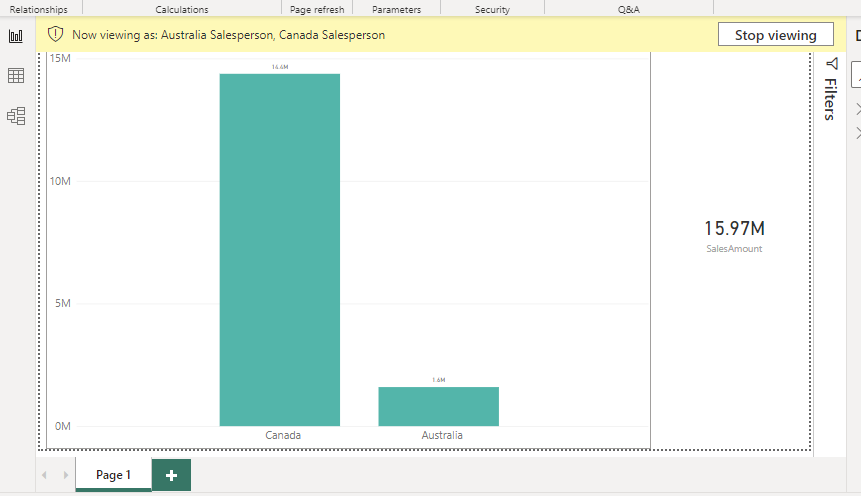Click the Australia axis label
Screen dimensions: 861x496
(442, 436)
